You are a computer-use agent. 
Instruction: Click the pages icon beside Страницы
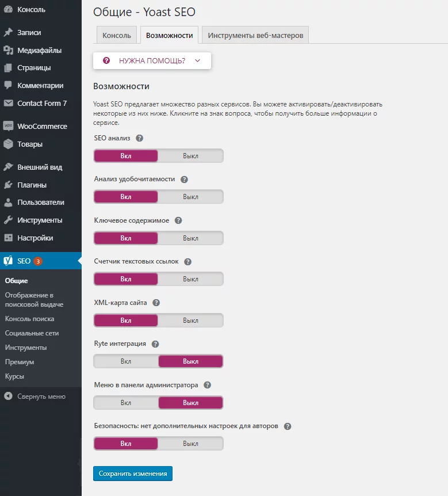pyautogui.click(x=8, y=68)
